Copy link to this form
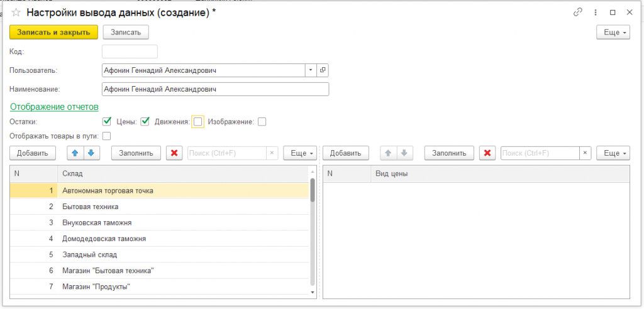This screenshot has width=644, height=309. pos(578,13)
